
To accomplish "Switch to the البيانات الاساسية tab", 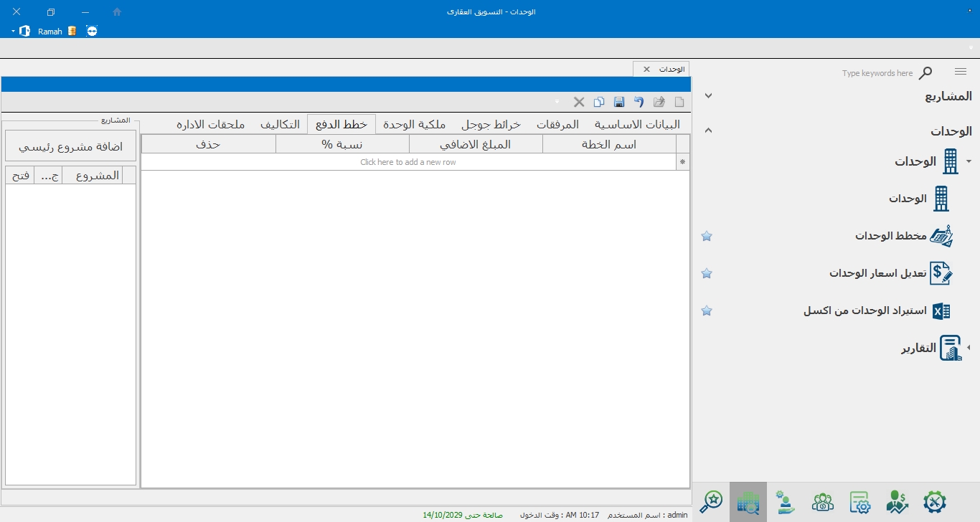I will tap(637, 124).
